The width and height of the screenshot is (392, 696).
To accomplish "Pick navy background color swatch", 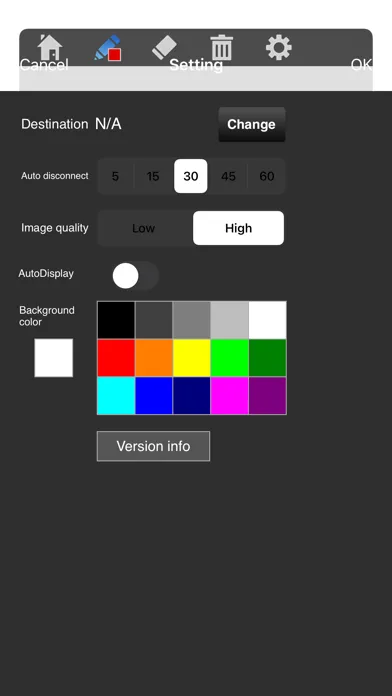I will coord(191,395).
